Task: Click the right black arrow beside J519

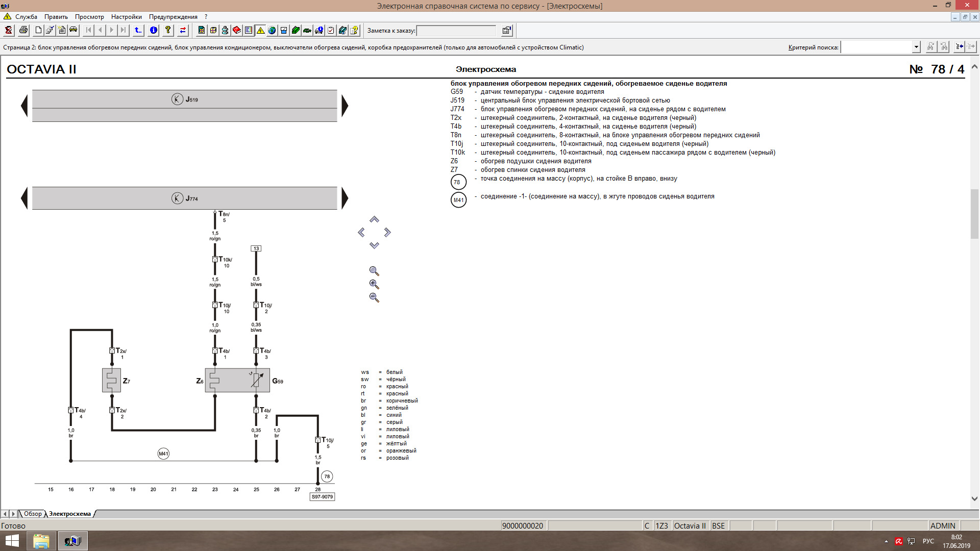Action: [x=345, y=106]
